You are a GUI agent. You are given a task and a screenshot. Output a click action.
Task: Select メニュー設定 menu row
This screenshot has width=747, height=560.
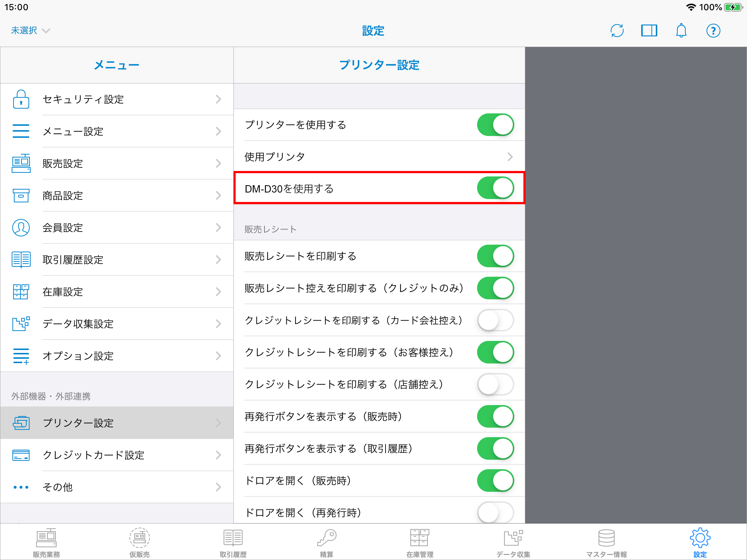(117, 131)
